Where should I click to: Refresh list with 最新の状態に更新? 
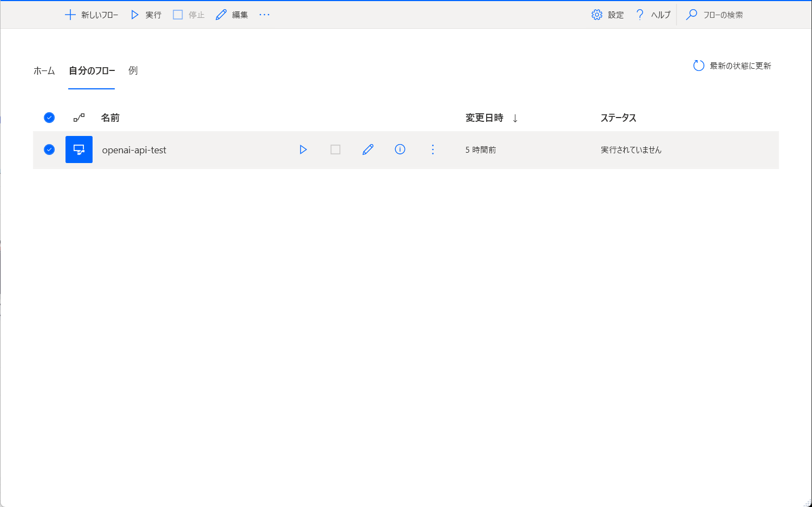click(x=732, y=66)
